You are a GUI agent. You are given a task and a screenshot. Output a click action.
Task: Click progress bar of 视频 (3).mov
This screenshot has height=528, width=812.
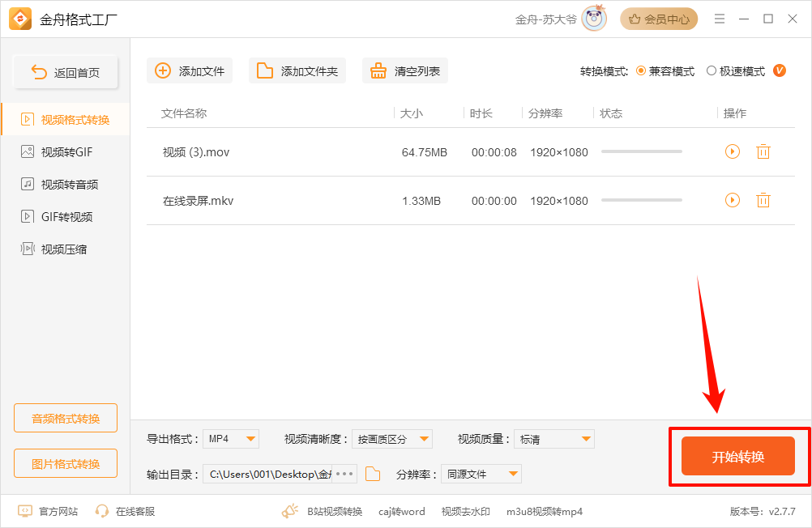642,151
